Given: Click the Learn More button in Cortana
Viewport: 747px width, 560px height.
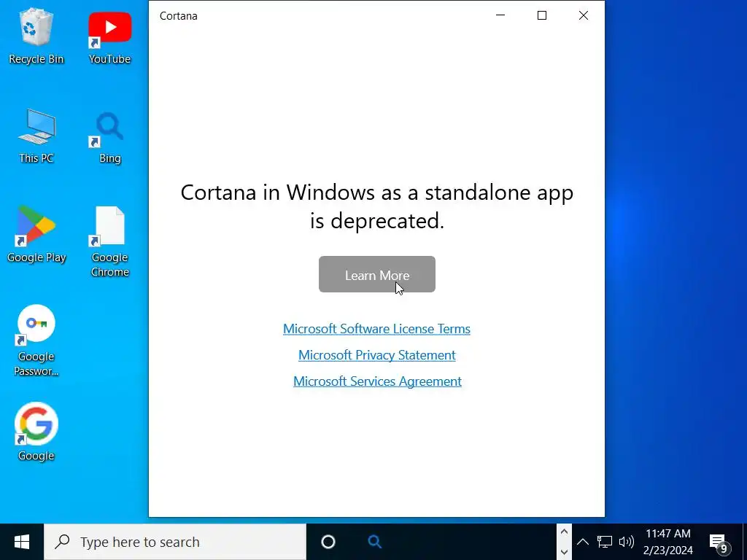Looking at the screenshot, I should click(x=377, y=274).
